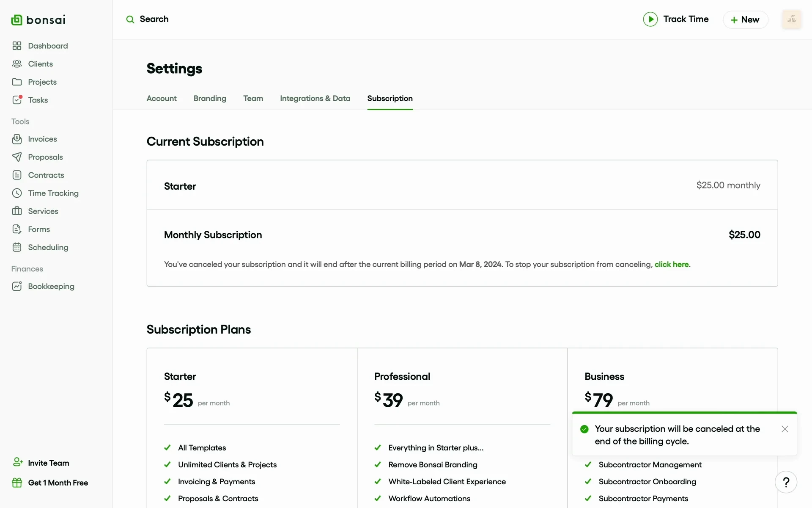Viewport: 812px width, 508px height.
Task: Click the 'Current Subscription' heading
Action: point(205,141)
